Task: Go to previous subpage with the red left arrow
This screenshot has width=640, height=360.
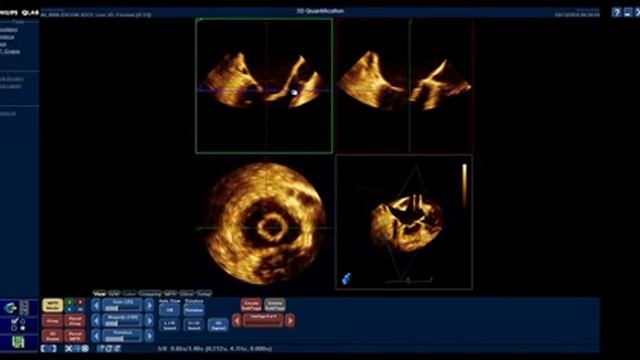Action: 236,321
